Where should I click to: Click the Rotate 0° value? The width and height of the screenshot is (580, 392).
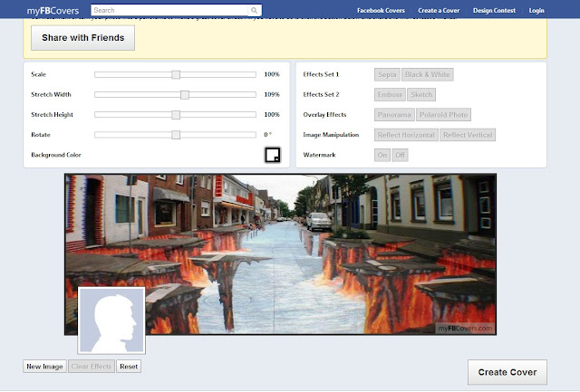point(268,135)
